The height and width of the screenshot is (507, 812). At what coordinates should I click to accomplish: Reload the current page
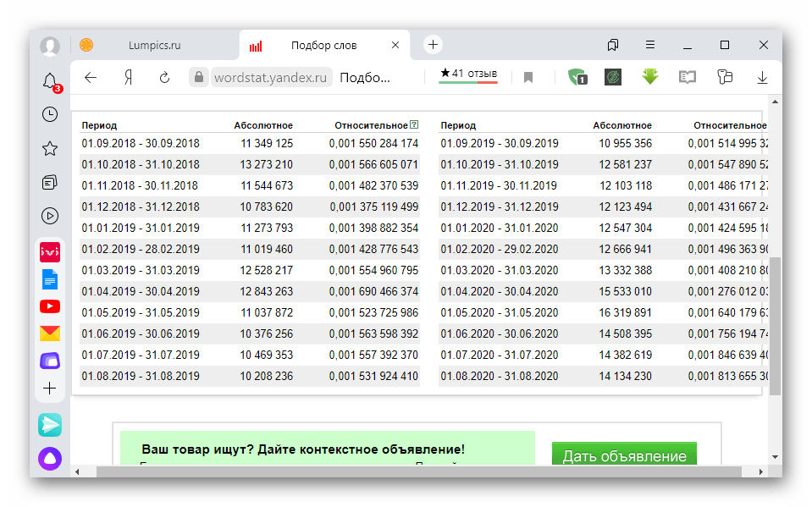(x=164, y=78)
